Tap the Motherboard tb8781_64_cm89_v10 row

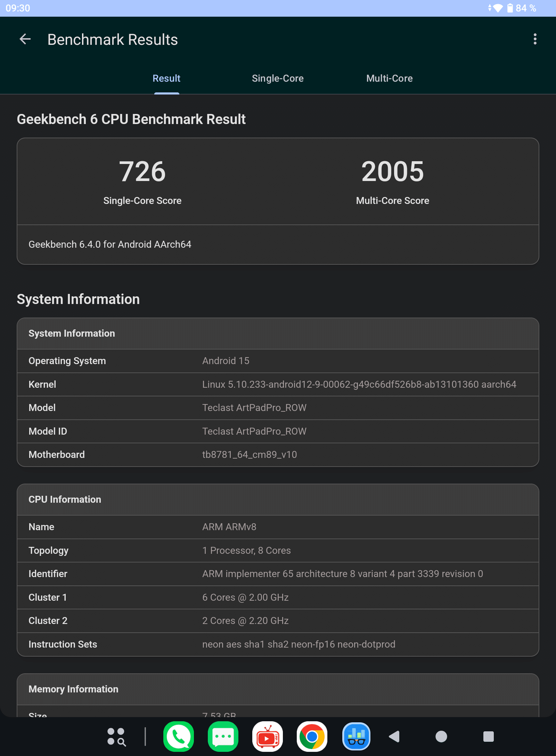(x=278, y=455)
